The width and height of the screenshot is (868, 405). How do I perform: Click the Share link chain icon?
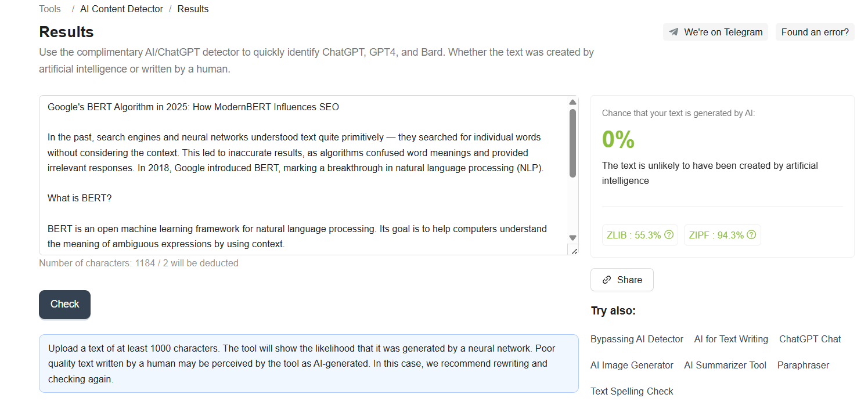click(x=607, y=280)
